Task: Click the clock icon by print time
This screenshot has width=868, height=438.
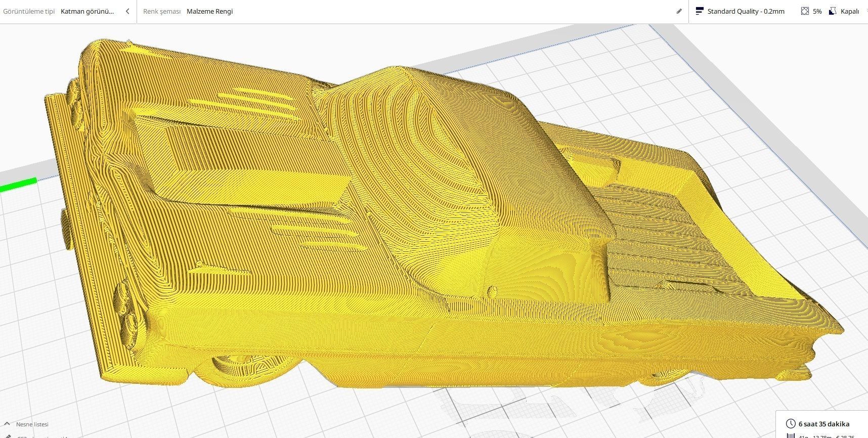Action: 791,424
